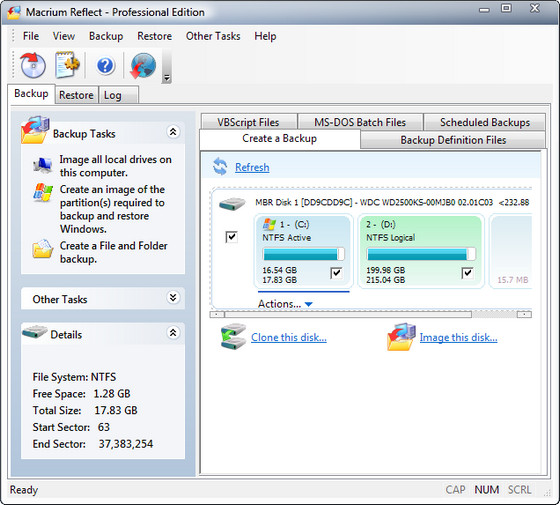Click the blue question mark help icon
The height and width of the screenshot is (505, 560).
105,66
